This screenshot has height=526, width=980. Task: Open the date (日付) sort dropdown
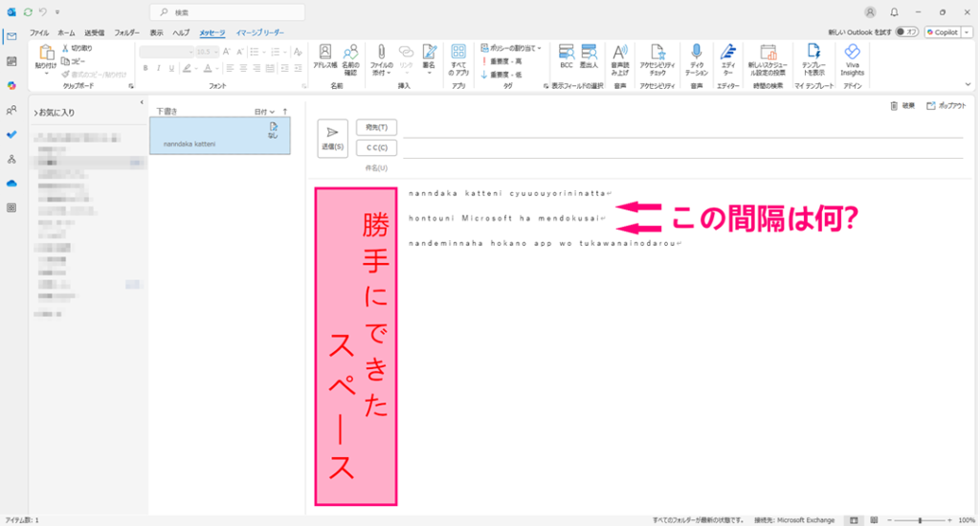(264, 112)
